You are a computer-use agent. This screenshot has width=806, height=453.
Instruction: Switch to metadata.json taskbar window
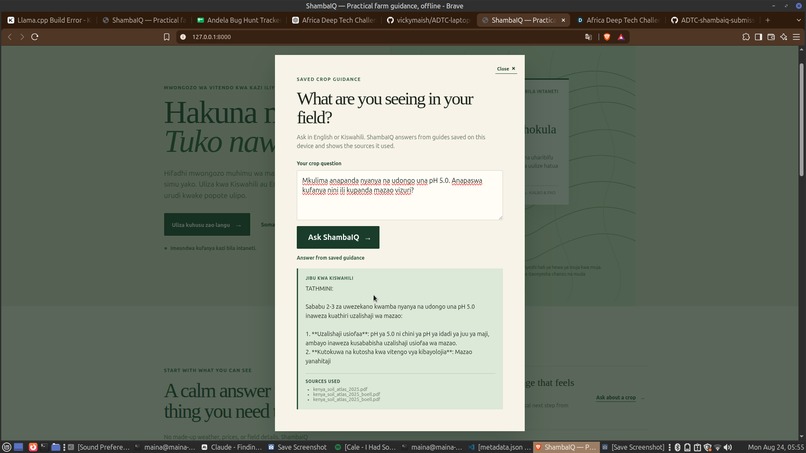(500, 447)
